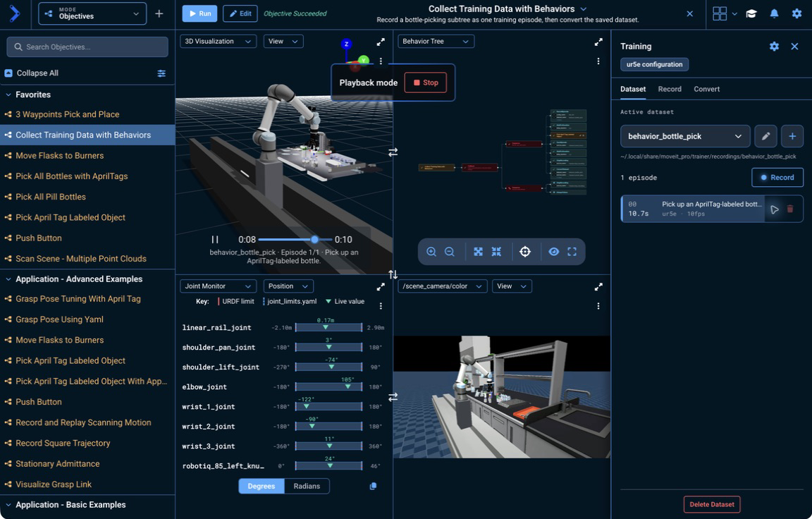
Task: Click the Delete Dataset button
Action: coord(711,504)
